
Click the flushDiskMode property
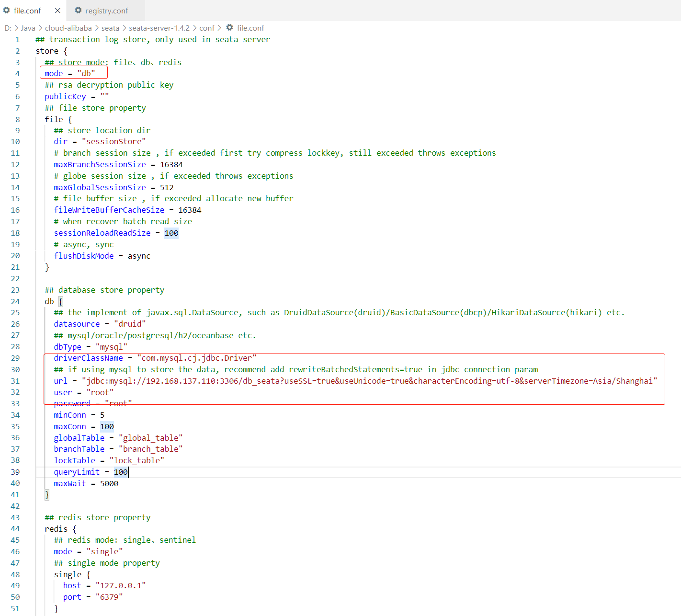pyautogui.click(x=84, y=256)
